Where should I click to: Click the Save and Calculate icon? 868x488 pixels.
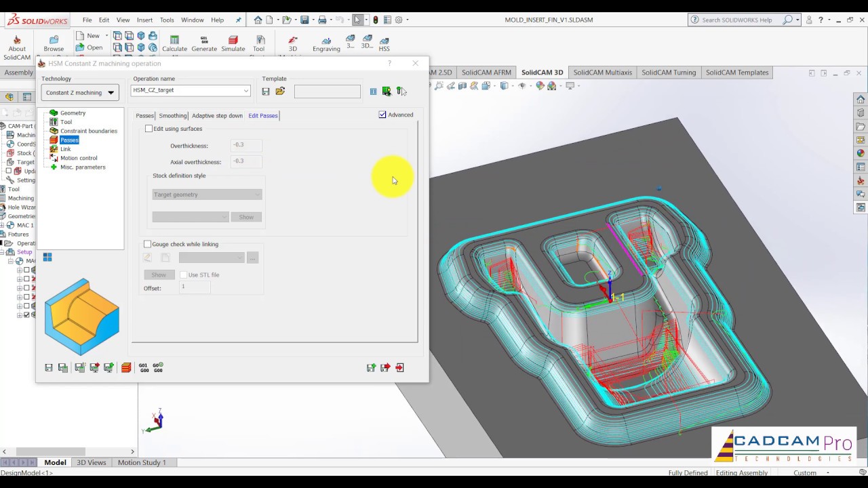click(x=80, y=367)
